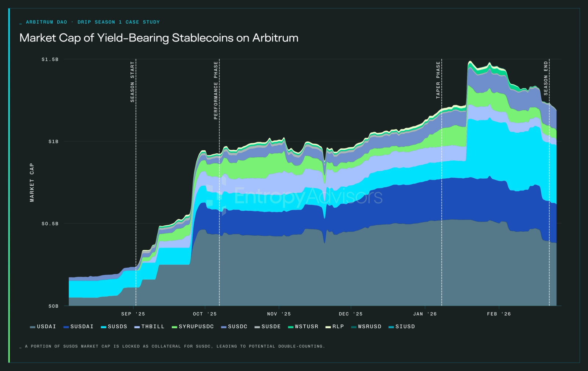The width and height of the screenshot is (588, 371).
Task: Click the SEASON END marker label
Action: 546,78
